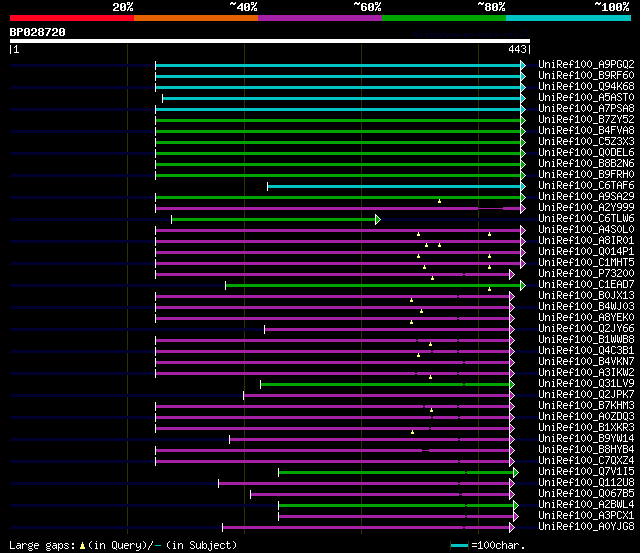Click the UniRef100_Q112U8 label

pyautogui.click(x=586, y=483)
